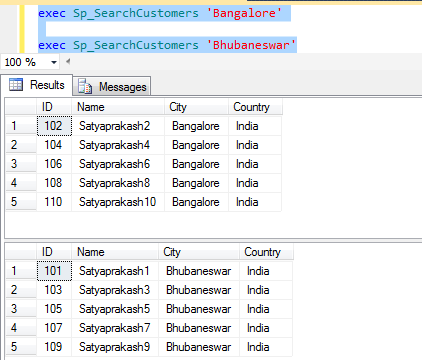
Task: Click cell with ID 110
Action: click(x=54, y=202)
